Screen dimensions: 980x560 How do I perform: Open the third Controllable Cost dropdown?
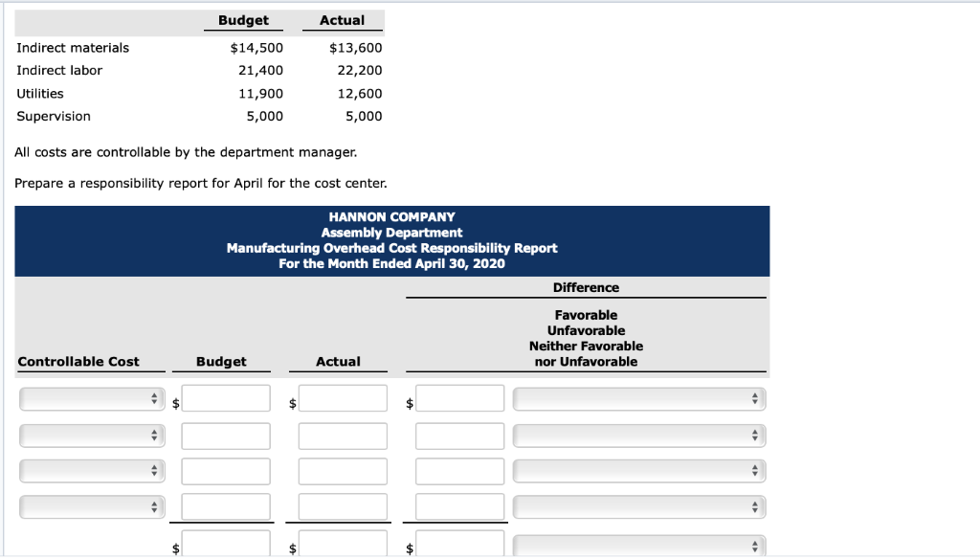pos(91,470)
